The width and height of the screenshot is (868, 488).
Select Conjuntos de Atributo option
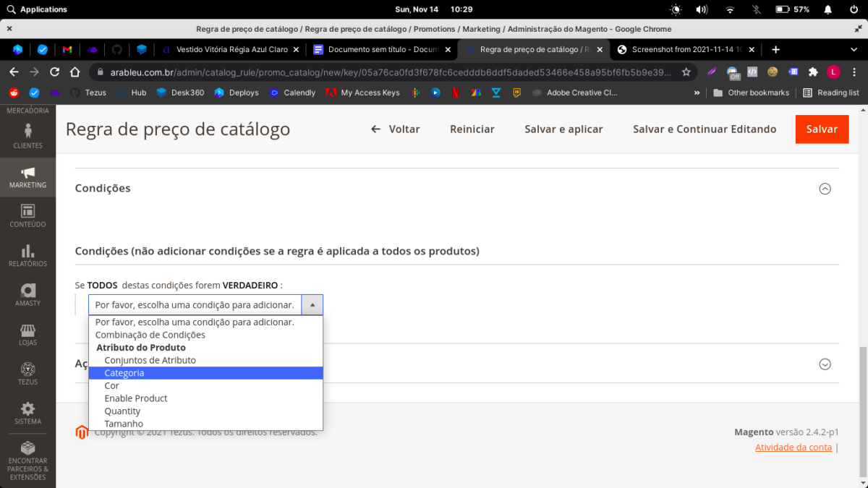[206, 360]
